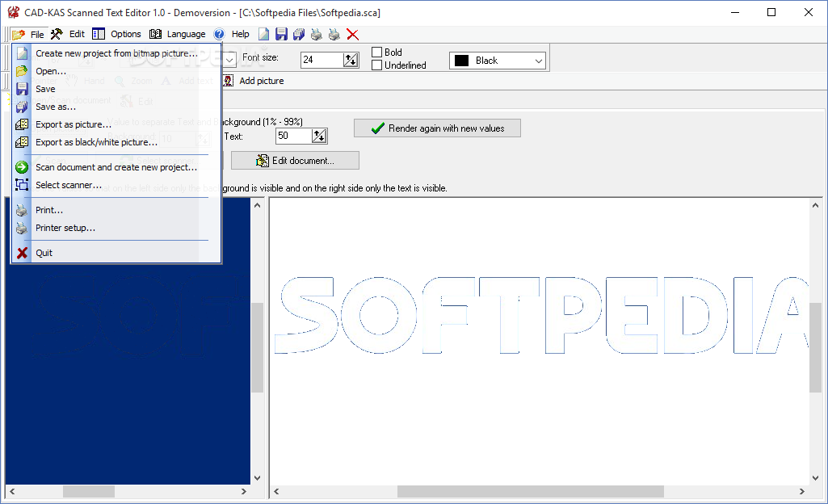
Task: Click the blue floppy save toolbar icon
Action: tap(281, 34)
